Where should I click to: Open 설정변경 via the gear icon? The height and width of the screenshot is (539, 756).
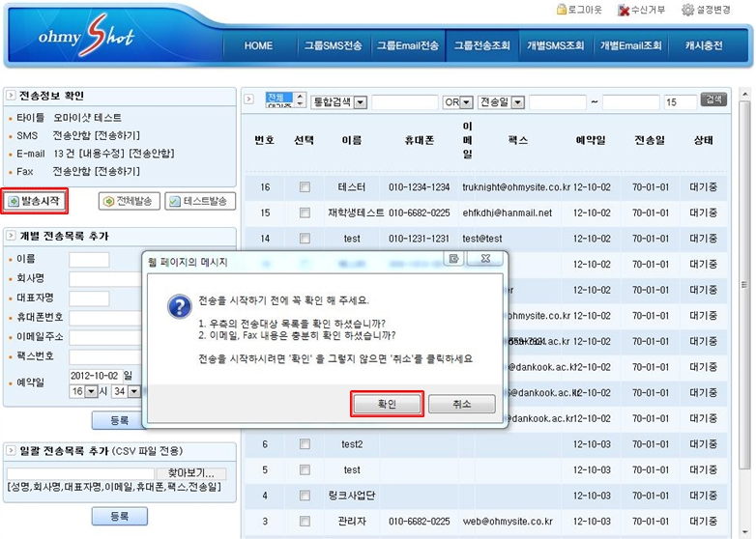click(x=688, y=10)
